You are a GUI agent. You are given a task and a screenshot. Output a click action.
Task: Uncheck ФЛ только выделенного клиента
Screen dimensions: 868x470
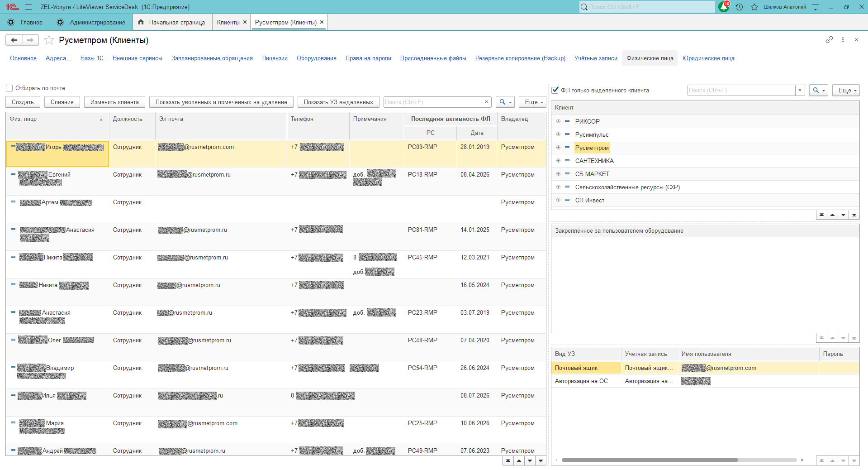point(555,90)
